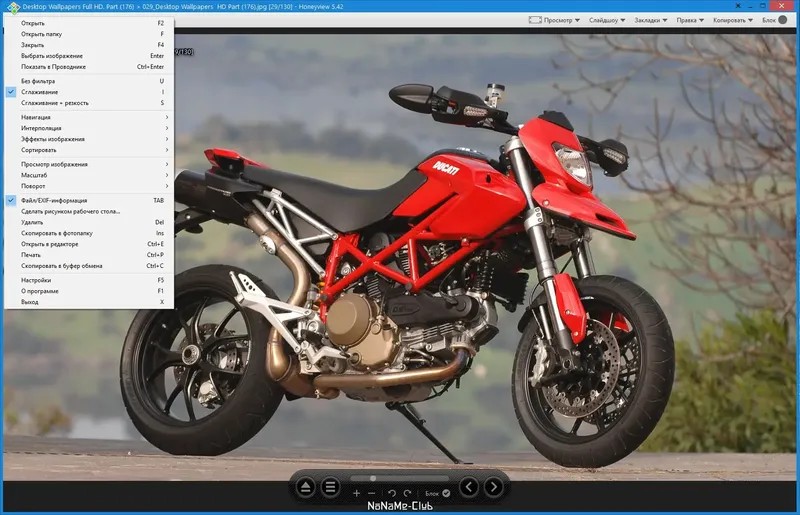Click Сделать рисунком рабочего стола
The height and width of the screenshot is (515, 800).
[x=89, y=211]
